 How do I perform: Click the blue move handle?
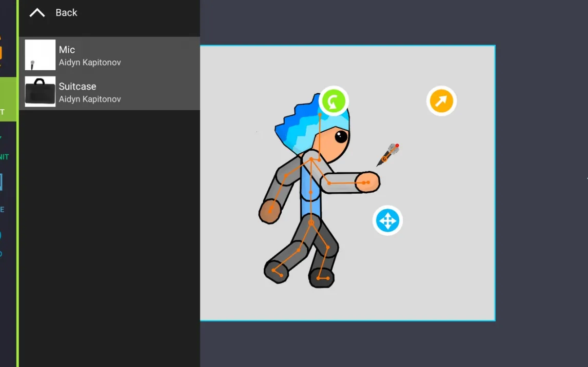point(387,221)
